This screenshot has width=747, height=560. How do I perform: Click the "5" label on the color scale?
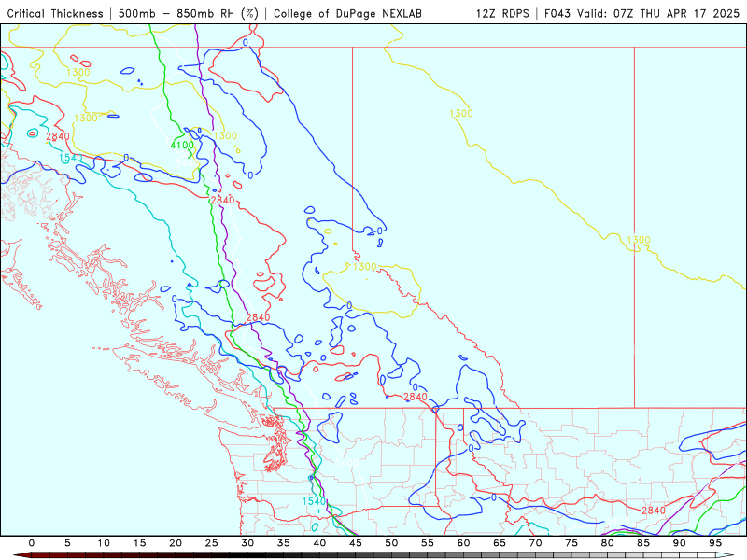pyautogui.click(x=67, y=543)
